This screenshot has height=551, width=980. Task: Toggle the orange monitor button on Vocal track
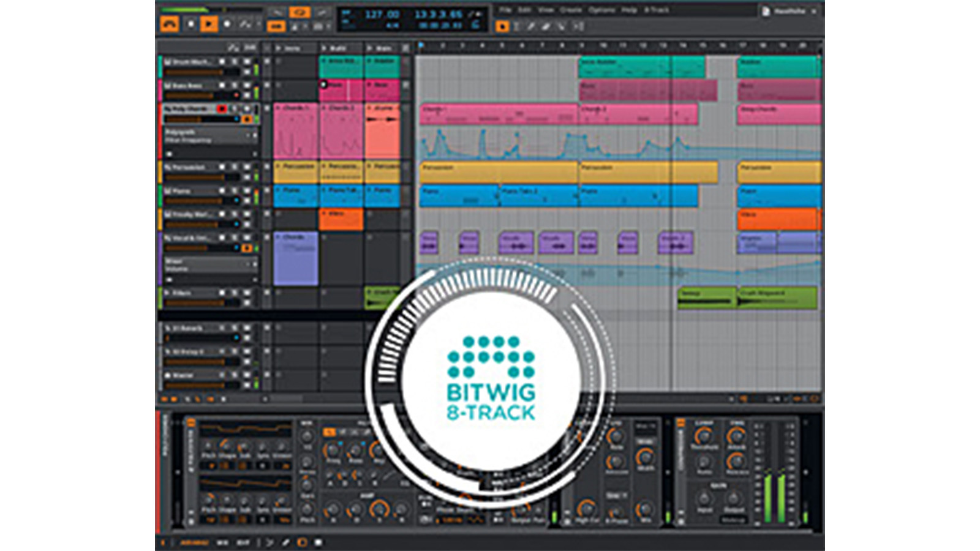pos(247,248)
